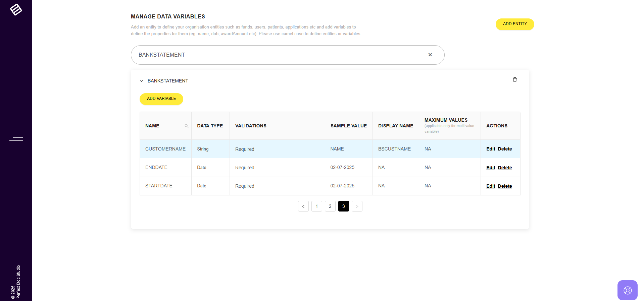Edit the ENDDATE variable
Image resolution: width=644 pixels, height=301 pixels.
click(x=490, y=168)
